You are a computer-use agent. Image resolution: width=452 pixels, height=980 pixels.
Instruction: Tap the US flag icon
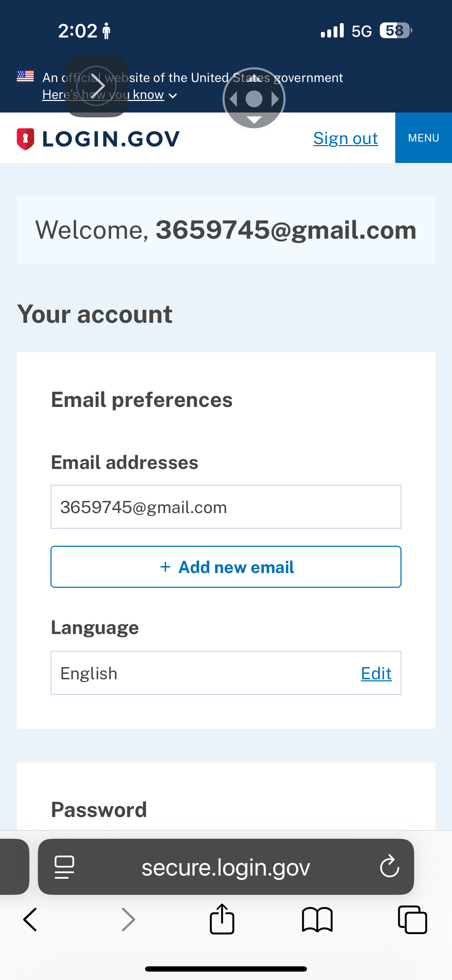click(25, 76)
